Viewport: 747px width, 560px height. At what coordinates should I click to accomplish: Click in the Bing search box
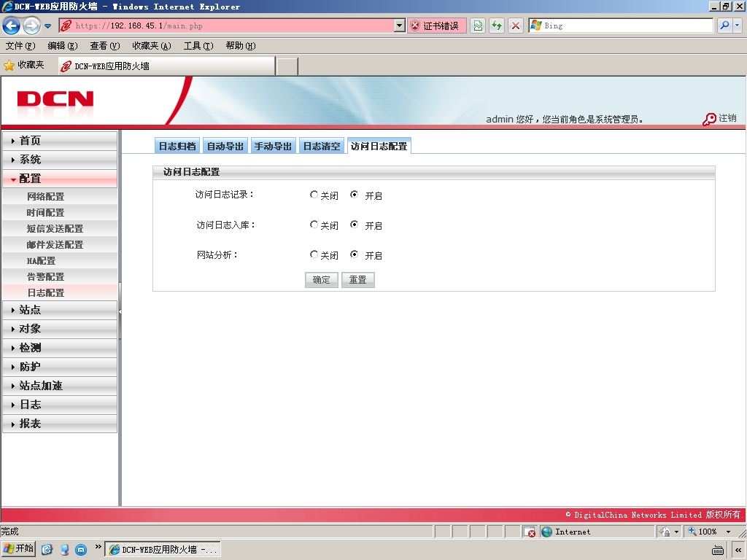621,26
